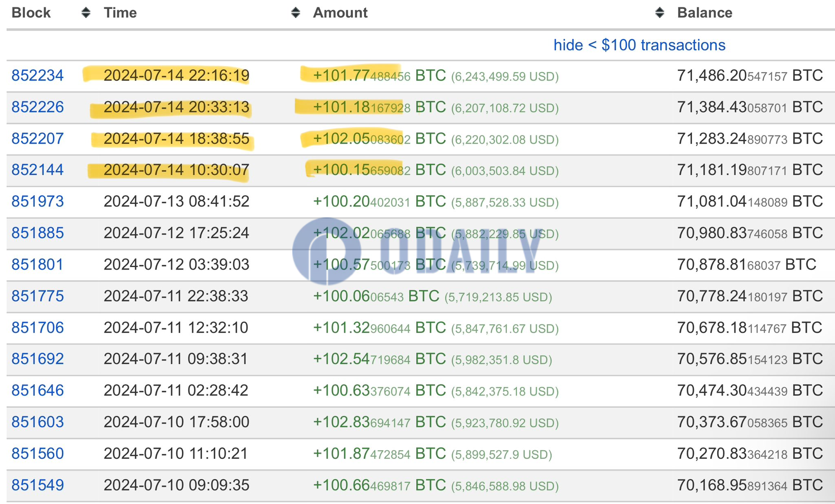Select time 2024-07-10 11:10:21
This screenshot has height=504, width=835.
176,453
